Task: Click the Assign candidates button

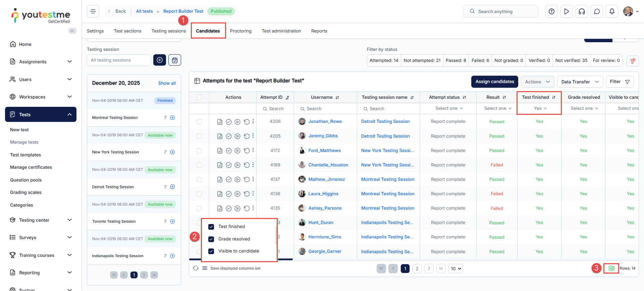Action: pyautogui.click(x=494, y=82)
